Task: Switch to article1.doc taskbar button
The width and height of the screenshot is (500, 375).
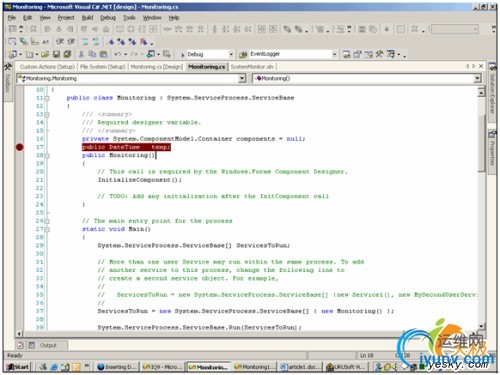Action: click(300, 367)
